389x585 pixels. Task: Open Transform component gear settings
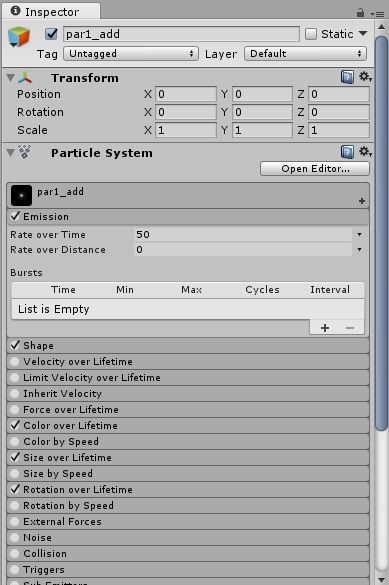[365, 77]
